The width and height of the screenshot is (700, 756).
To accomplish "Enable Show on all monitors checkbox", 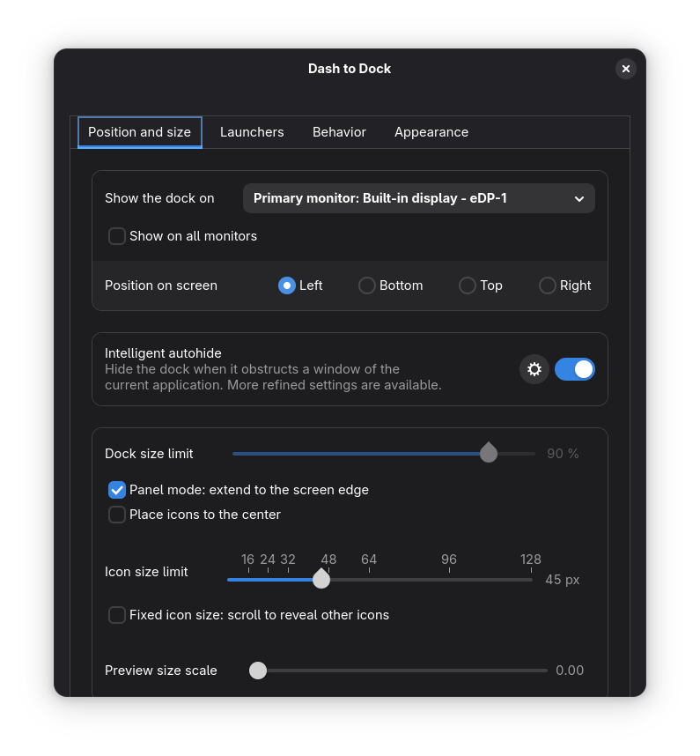I will (117, 236).
